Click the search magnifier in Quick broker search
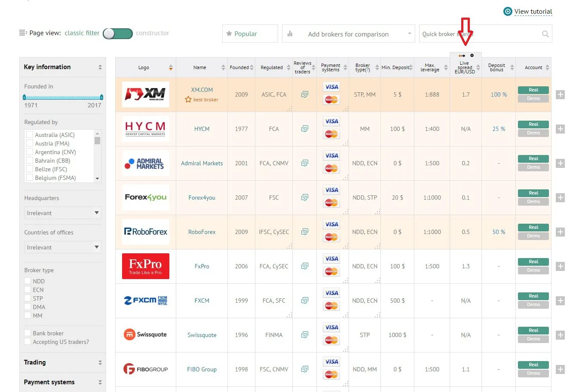Image resolution: width=576 pixels, height=392 pixels. pyautogui.click(x=545, y=33)
